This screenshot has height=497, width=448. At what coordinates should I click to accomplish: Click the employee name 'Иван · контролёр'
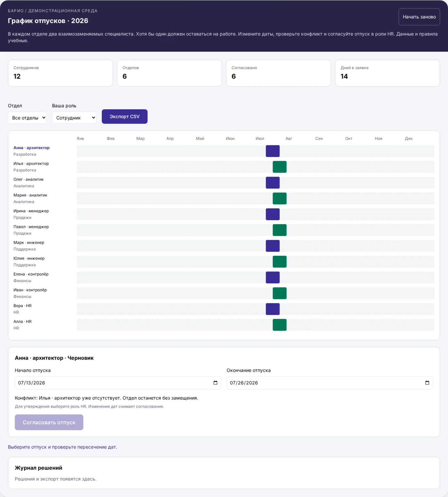pos(30,290)
